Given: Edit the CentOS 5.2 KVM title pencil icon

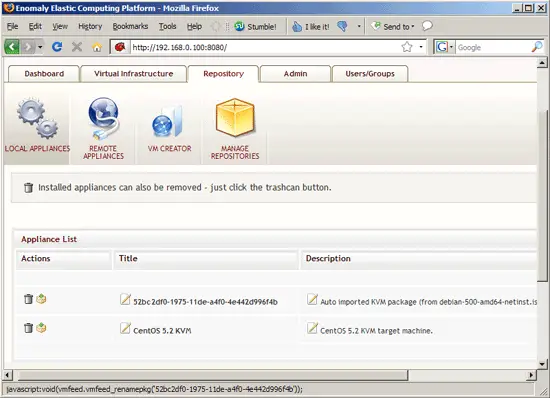Looking at the screenshot, I should pos(125,328).
